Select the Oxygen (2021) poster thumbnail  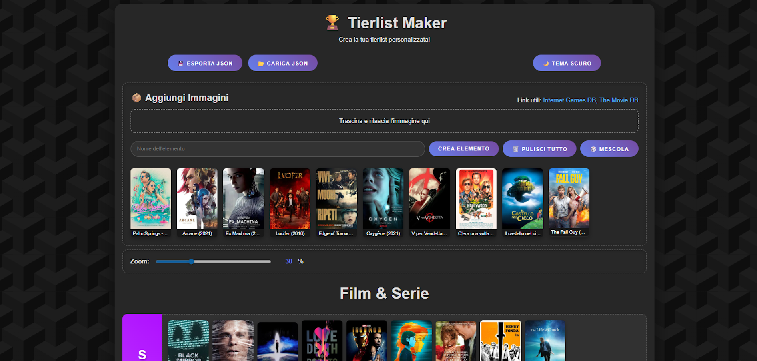(383, 198)
